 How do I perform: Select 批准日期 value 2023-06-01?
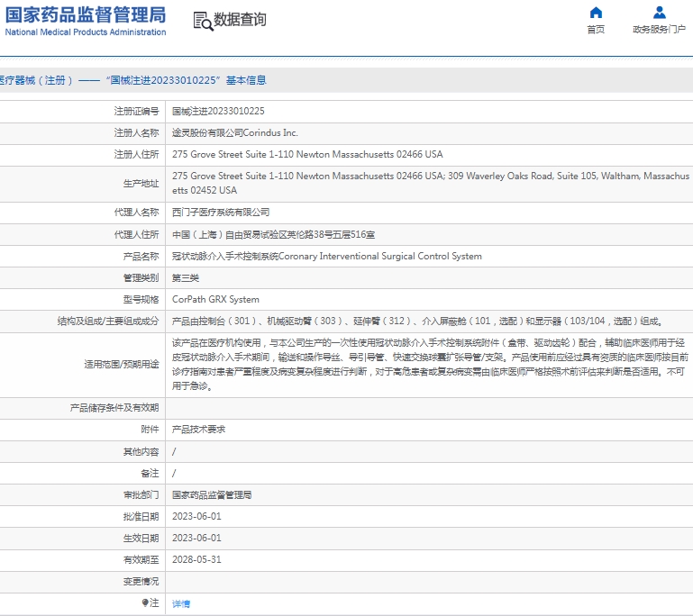point(196,517)
